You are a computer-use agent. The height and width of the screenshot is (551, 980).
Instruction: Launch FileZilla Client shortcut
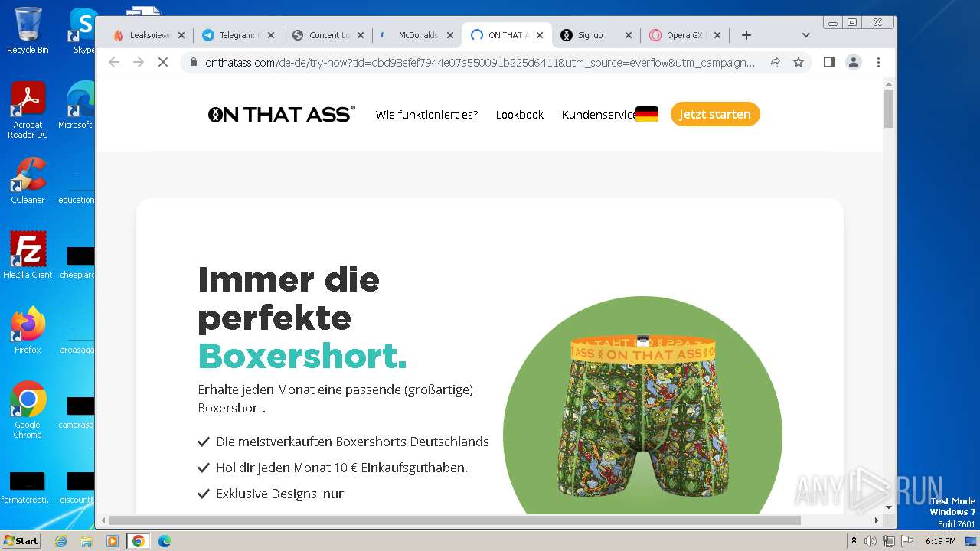tap(28, 255)
